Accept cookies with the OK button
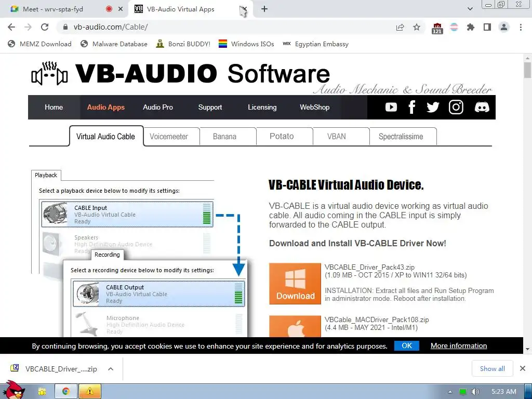The width and height of the screenshot is (532, 399). (407, 345)
